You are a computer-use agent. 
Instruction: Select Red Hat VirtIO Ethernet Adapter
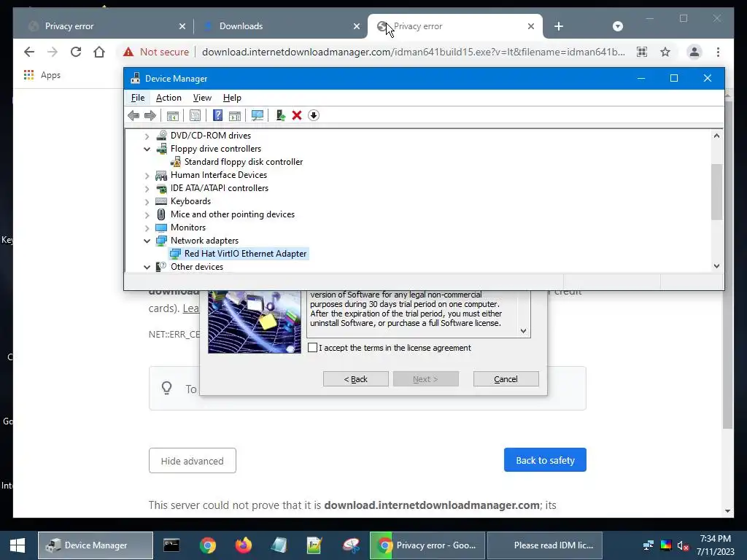(245, 254)
